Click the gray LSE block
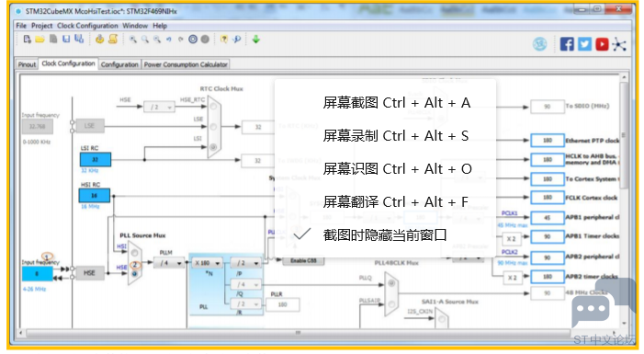This screenshot has width=644, height=354. click(89, 126)
